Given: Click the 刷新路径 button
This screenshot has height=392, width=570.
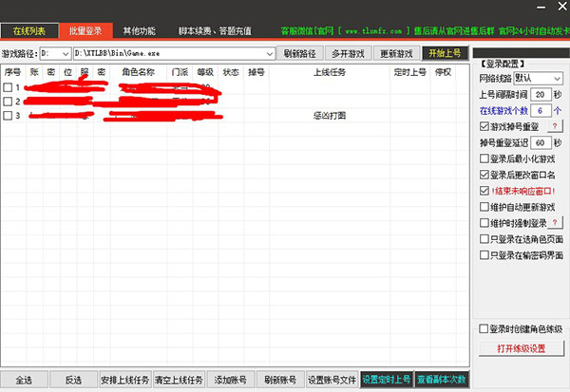Looking at the screenshot, I should coord(299,54).
